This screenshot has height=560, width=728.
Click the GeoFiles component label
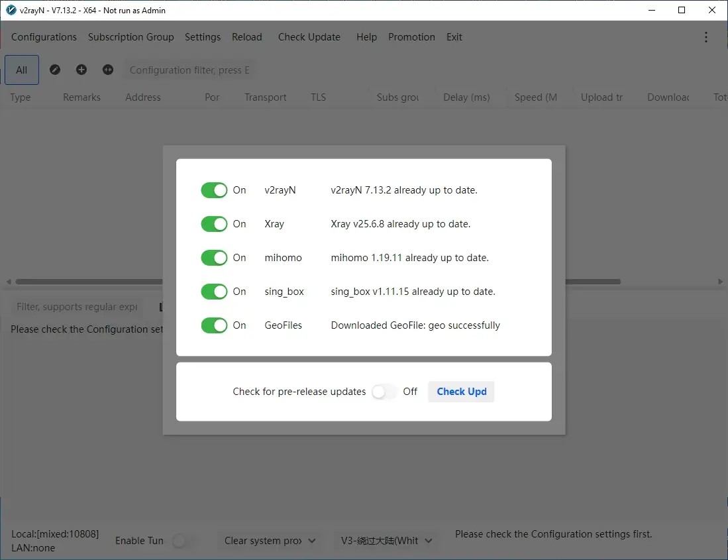(284, 325)
